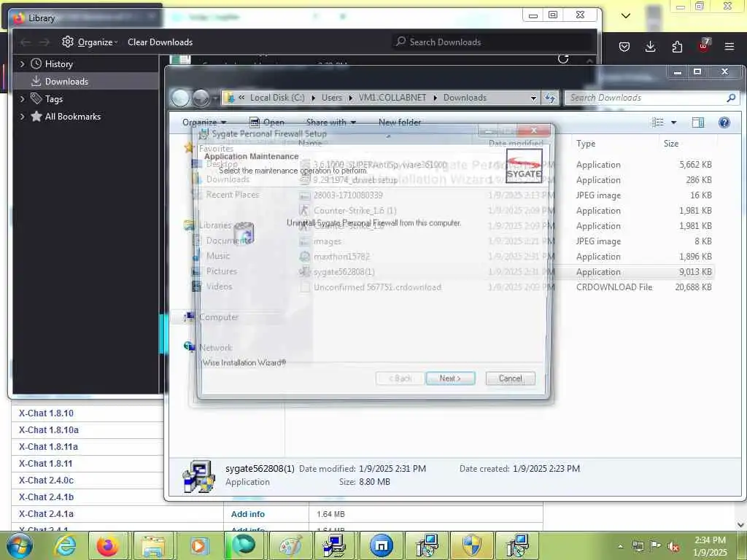Click the magnifier icon in Explorer search box
747x560 pixels.
(x=731, y=98)
